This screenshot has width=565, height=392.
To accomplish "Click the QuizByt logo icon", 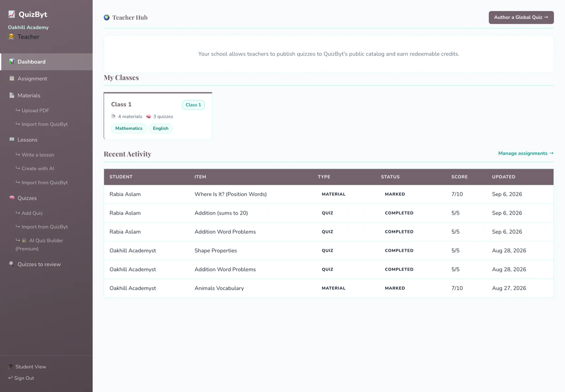I will [x=12, y=14].
